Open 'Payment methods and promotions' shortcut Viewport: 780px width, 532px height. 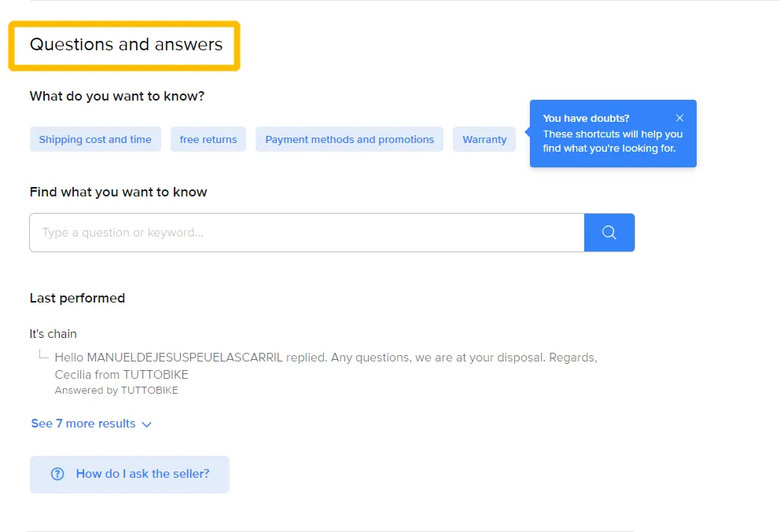point(349,139)
